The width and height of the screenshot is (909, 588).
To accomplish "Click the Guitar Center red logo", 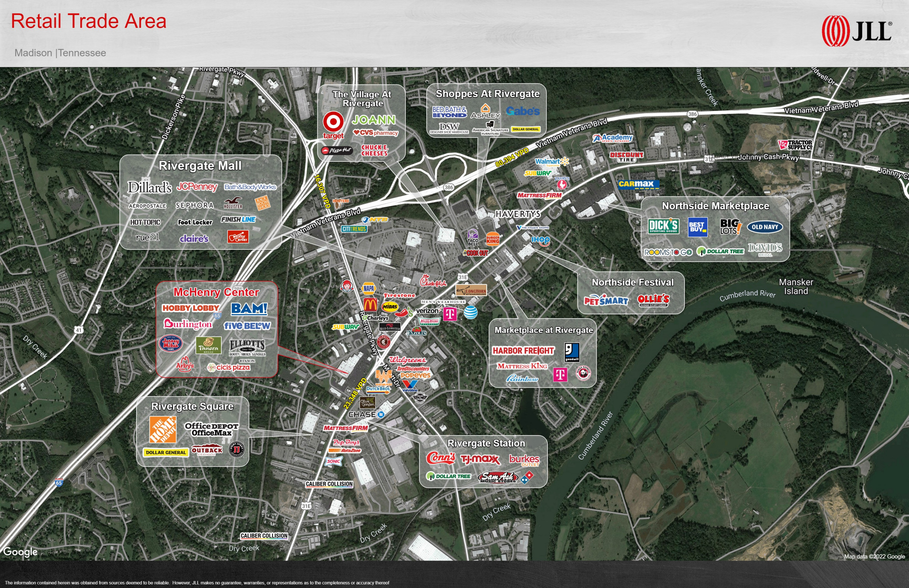I will 238,237.
